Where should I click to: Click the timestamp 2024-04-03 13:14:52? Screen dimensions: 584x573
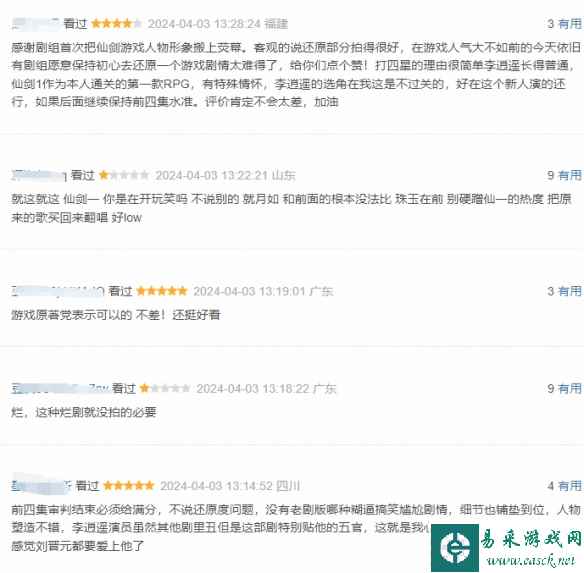(216, 486)
